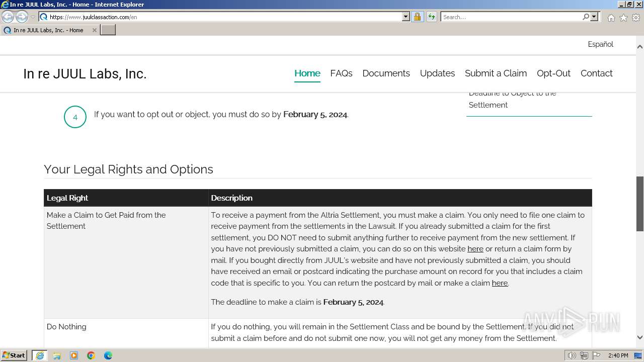Open File Explorer from the taskbar
The image size is (644, 362).
(x=57, y=355)
